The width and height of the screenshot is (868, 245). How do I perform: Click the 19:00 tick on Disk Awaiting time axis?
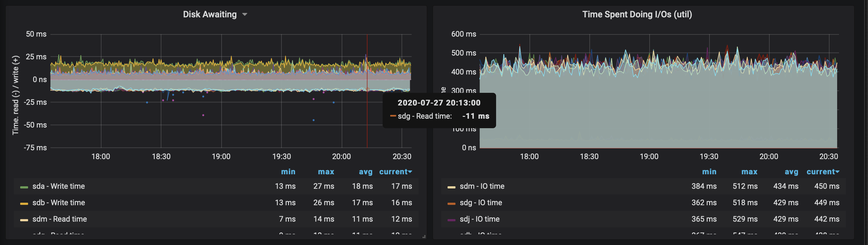click(221, 157)
